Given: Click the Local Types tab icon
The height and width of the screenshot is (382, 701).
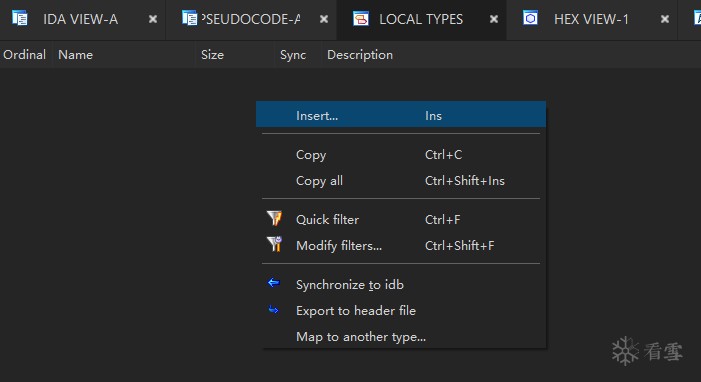Looking at the screenshot, I should pyautogui.click(x=361, y=19).
